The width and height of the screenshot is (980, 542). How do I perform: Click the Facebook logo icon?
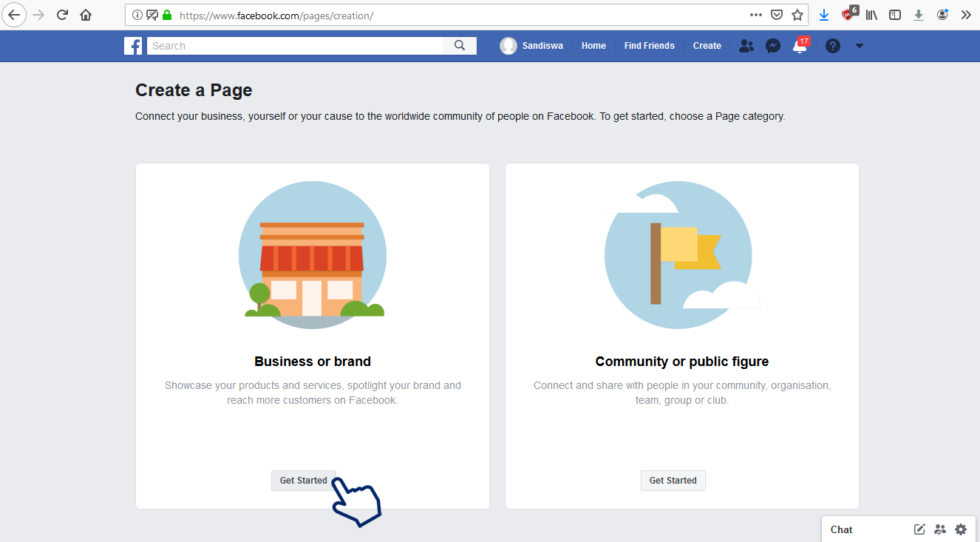(133, 46)
